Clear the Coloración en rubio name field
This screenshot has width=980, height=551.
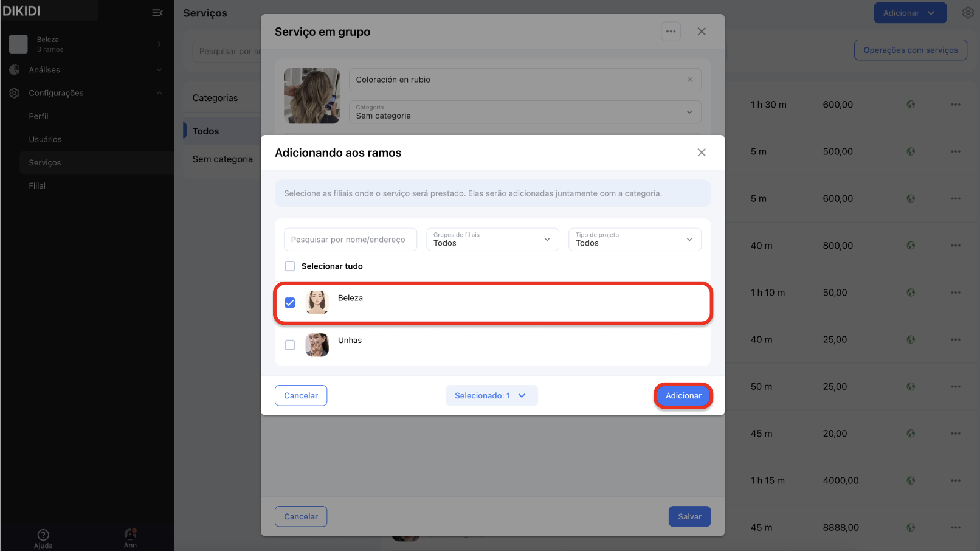click(x=690, y=80)
